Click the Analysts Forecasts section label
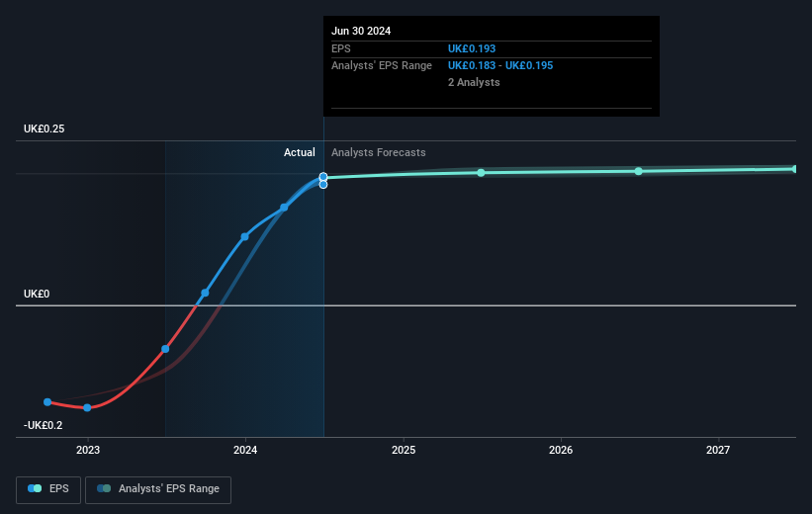Viewport: 812px width, 514px height. point(379,152)
